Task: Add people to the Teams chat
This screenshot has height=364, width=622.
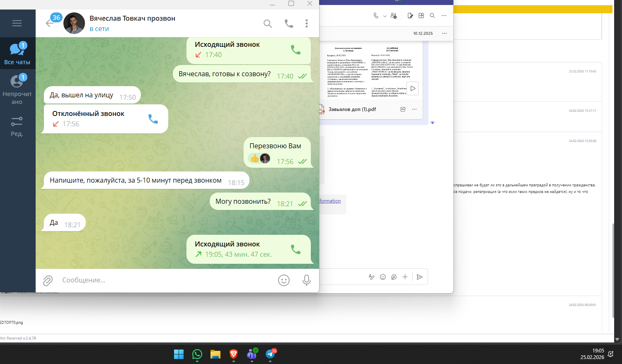Action: (x=394, y=16)
